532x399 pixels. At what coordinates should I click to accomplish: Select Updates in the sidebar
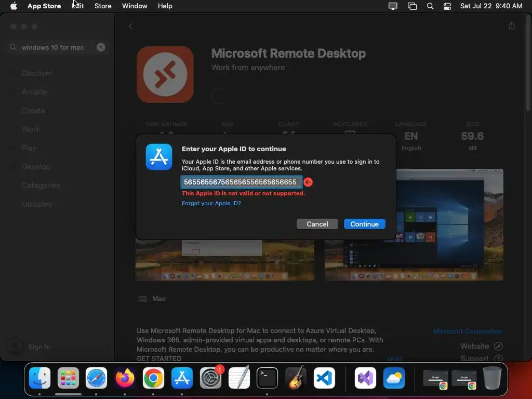pos(37,204)
